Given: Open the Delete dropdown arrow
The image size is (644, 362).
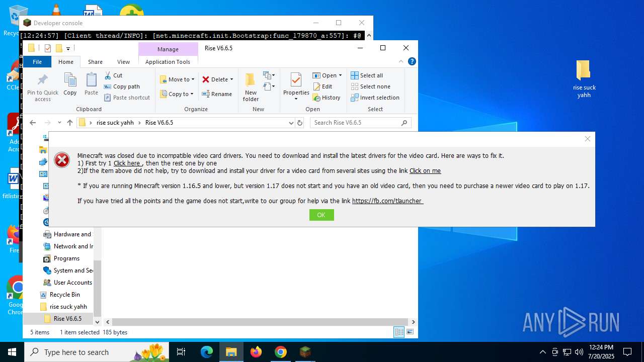Looking at the screenshot, I should click(x=231, y=79).
